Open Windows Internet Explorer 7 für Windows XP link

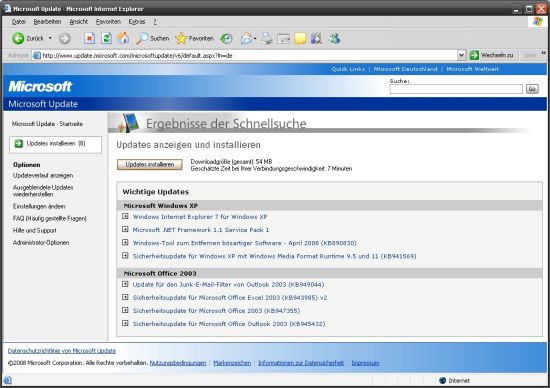[x=200, y=217]
